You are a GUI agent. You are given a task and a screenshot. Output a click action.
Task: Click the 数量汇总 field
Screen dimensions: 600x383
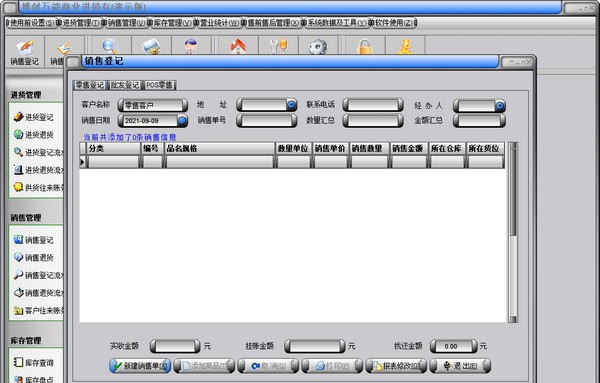(x=373, y=121)
